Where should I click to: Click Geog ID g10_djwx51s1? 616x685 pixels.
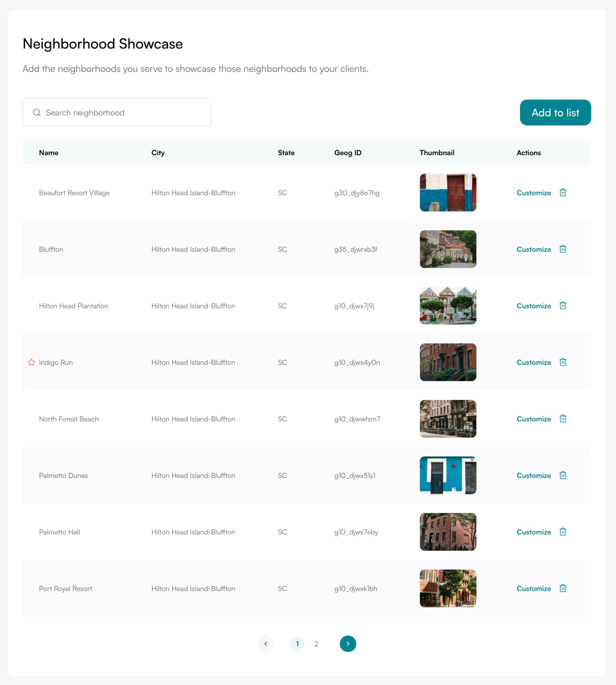point(355,476)
